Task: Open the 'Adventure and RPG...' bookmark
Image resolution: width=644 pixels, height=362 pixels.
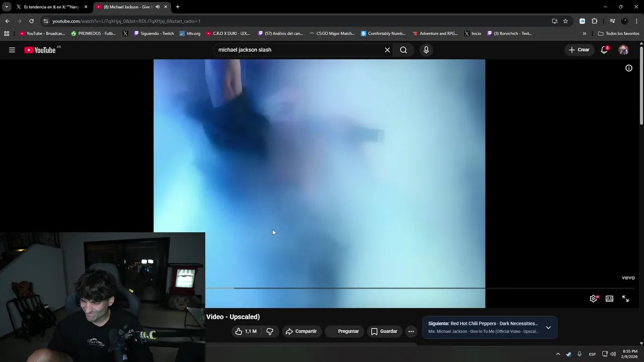Action: point(435,34)
